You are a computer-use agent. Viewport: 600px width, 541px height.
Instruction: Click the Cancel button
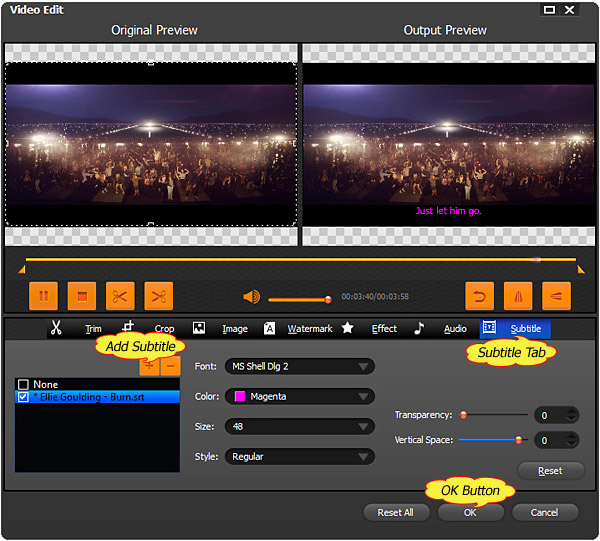point(545,512)
